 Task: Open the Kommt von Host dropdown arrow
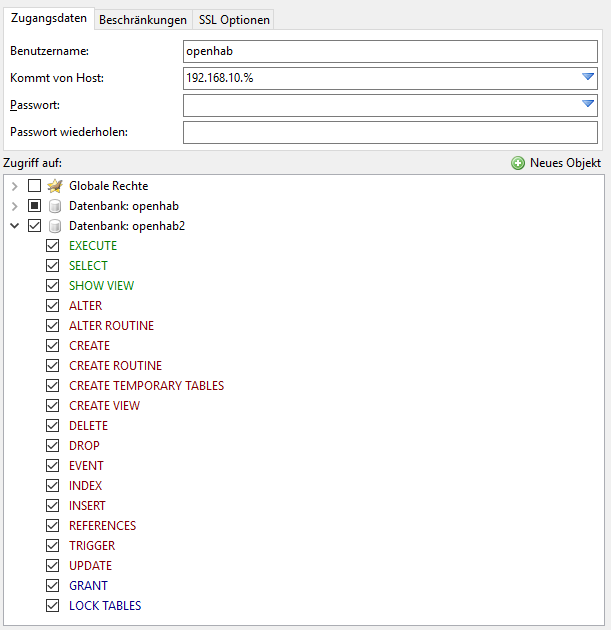pos(588,77)
